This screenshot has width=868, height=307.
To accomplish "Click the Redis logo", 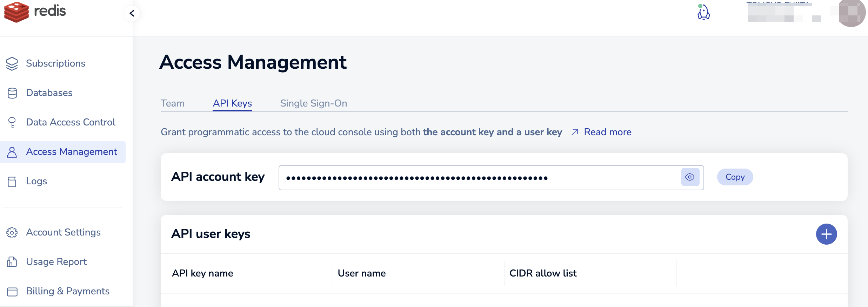I will pyautogui.click(x=35, y=12).
